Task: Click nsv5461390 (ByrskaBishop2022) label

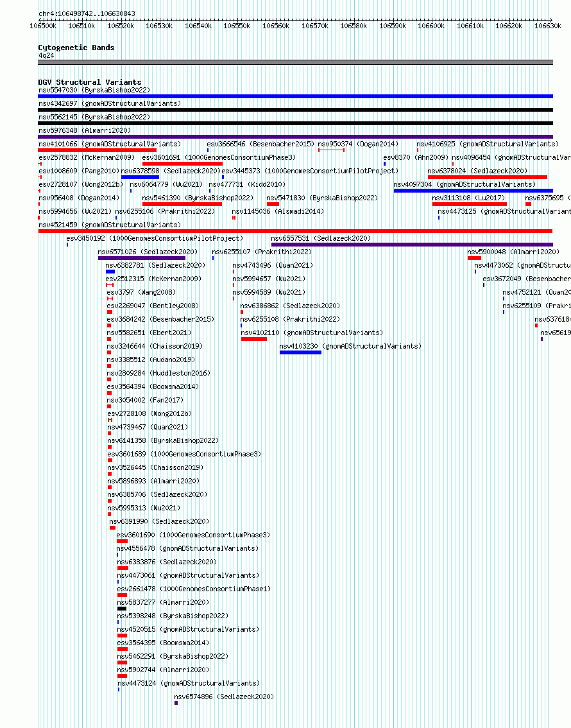Action: click(x=198, y=198)
